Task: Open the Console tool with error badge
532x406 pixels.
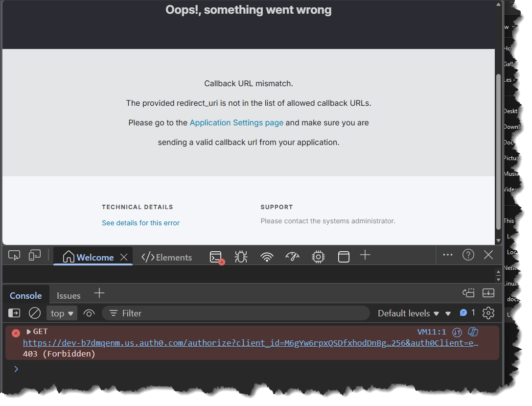Action: [216, 256]
